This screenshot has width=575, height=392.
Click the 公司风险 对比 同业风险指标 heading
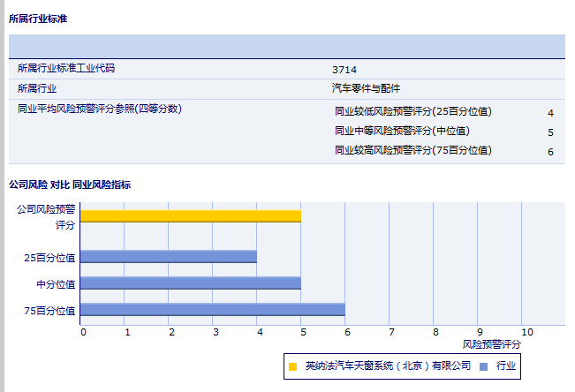point(70,185)
